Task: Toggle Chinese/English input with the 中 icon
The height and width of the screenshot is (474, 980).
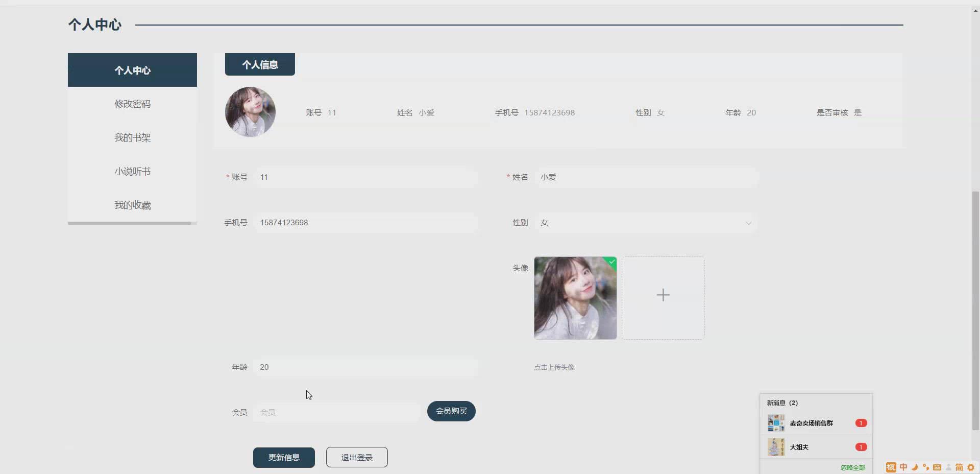Action: tap(903, 467)
